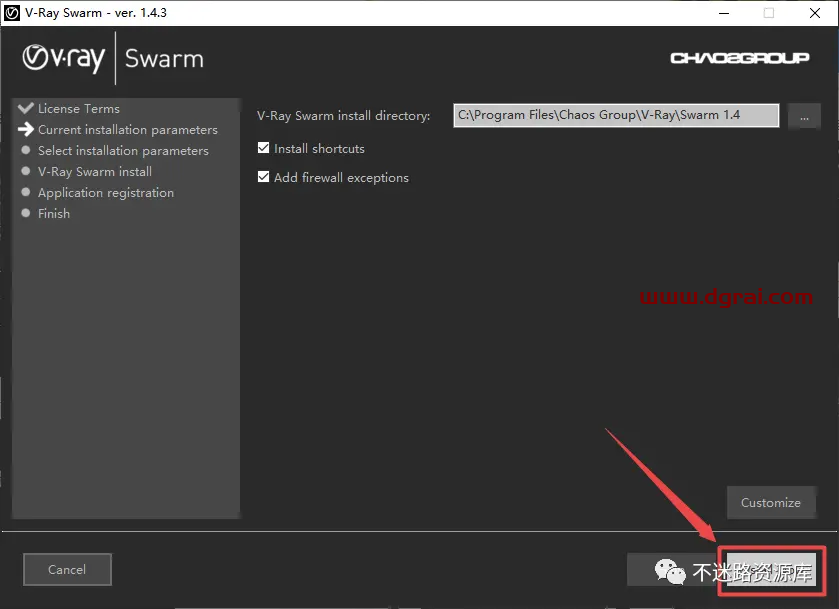Click the Chaos Group logo
Screen dimensions: 839x609
pos(740,58)
